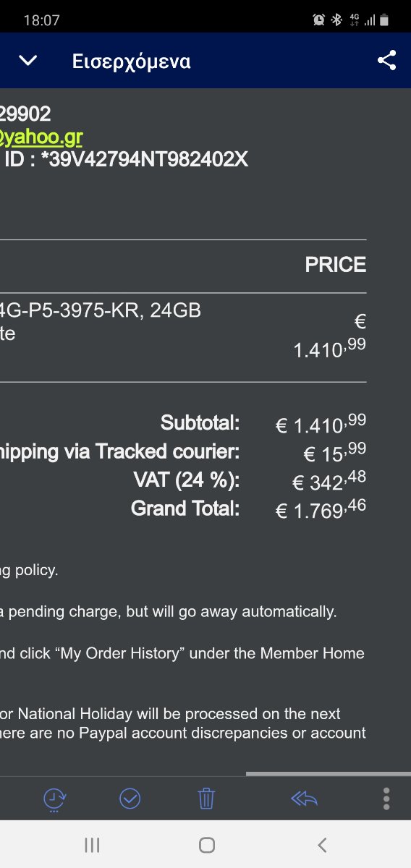Tap the snooze clock icon
The image size is (411, 868).
(x=55, y=799)
